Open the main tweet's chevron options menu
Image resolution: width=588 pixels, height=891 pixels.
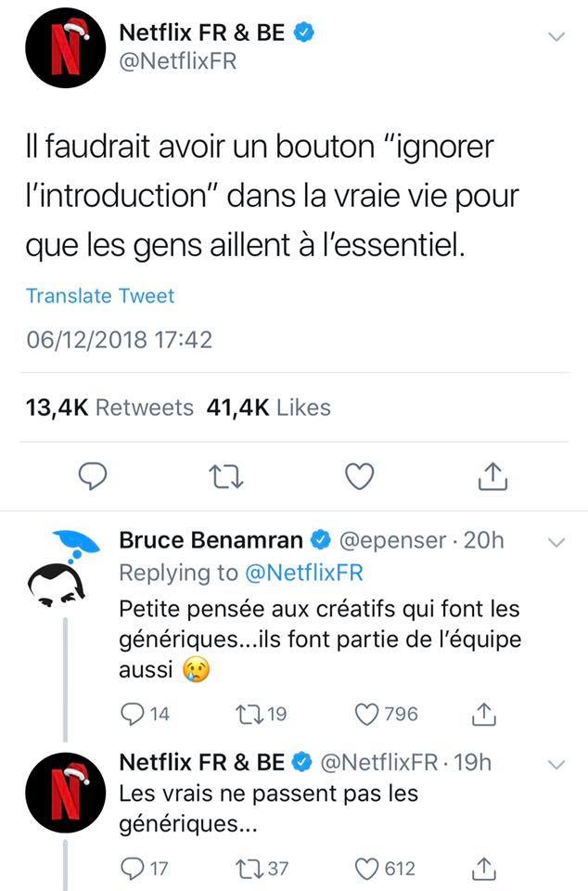556,36
